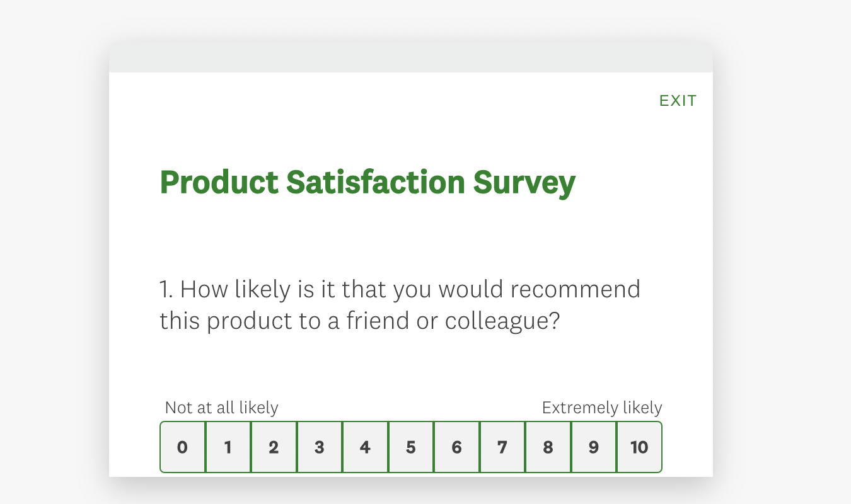Image resolution: width=851 pixels, height=504 pixels.
Task: Pick rating 7 for this question
Action: click(502, 447)
